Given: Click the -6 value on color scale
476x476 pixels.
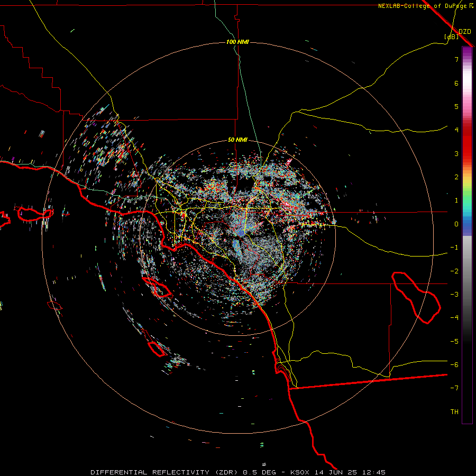Looking at the screenshot, I should tap(454, 365).
